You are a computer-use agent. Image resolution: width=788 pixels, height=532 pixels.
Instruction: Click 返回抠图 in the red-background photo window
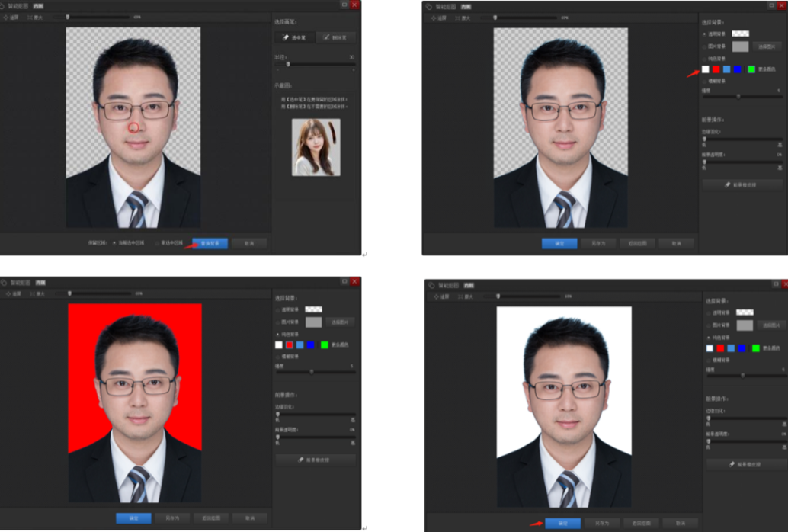(211, 518)
